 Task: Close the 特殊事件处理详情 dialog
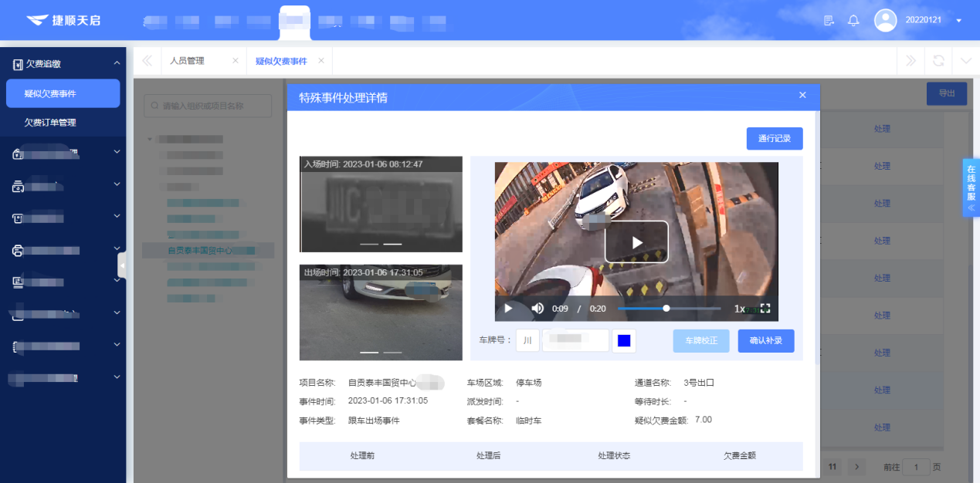802,95
